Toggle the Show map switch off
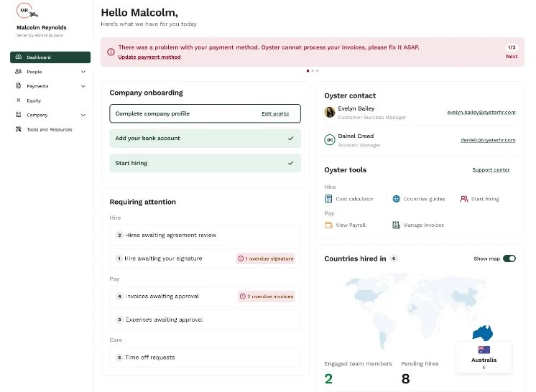536x392 pixels. tap(509, 258)
